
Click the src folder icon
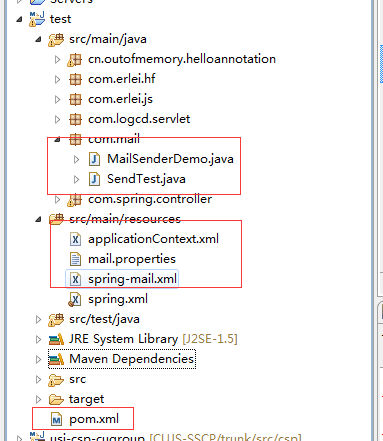click(56, 380)
